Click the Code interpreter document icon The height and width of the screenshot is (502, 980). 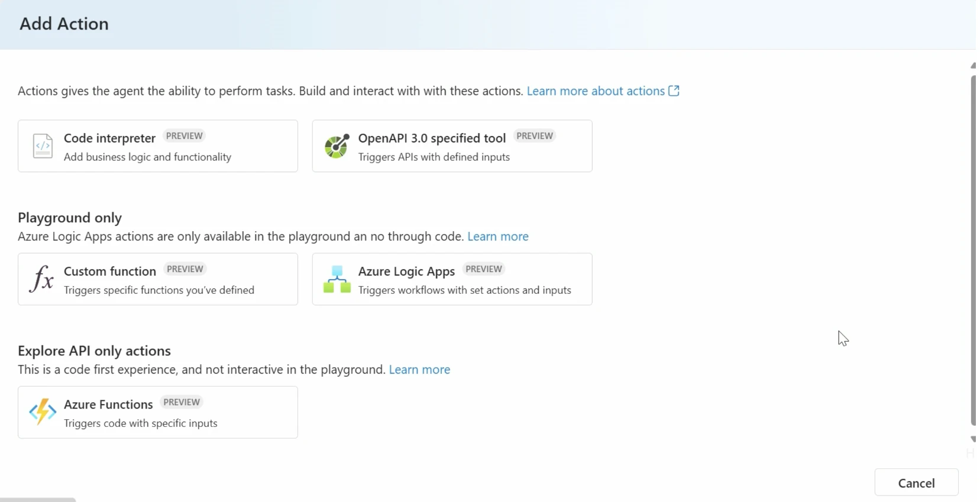[43, 146]
